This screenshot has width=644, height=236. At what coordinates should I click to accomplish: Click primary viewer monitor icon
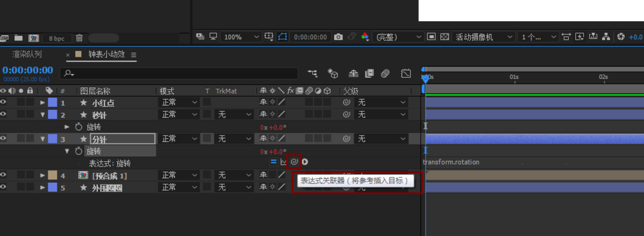pyautogui.click(x=213, y=37)
